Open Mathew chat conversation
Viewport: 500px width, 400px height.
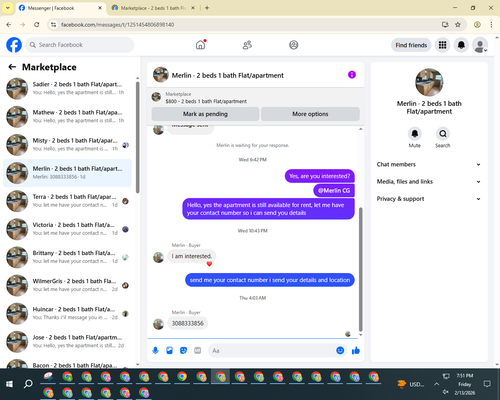(67, 117)
